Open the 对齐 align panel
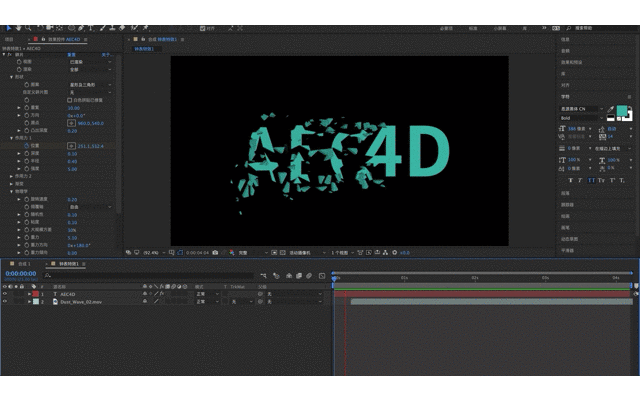This screenshot has width=640, height=400. coord(565,85)
